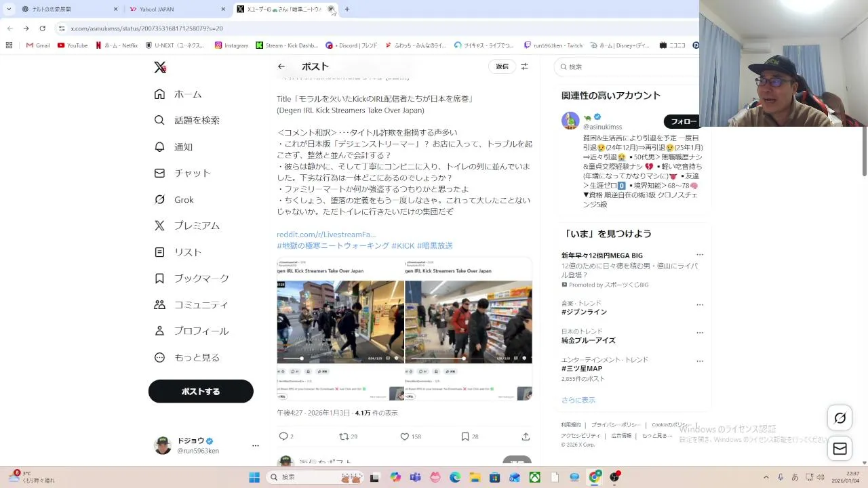Click the repost icon with 29

click(344, 436)
